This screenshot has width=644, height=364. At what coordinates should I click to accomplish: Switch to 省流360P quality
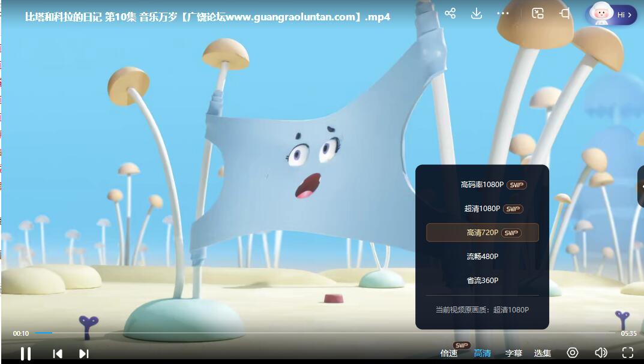(x=482, y=280)
